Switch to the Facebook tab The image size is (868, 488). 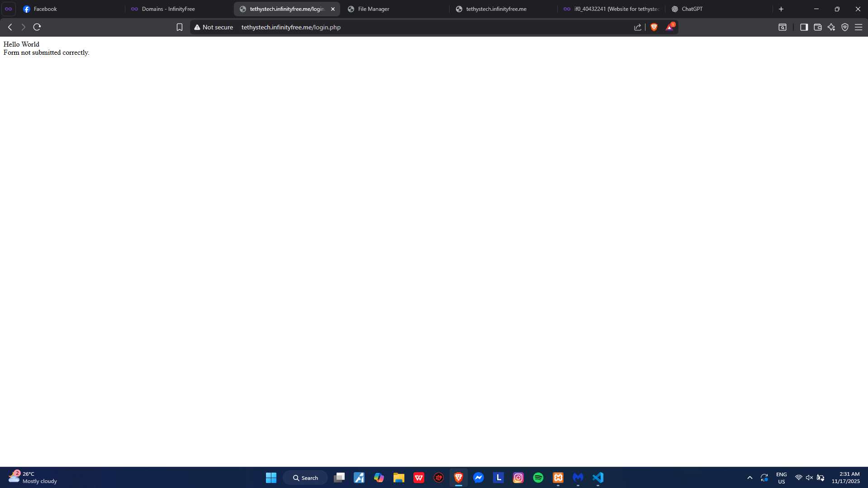click(x=45, y=9)
